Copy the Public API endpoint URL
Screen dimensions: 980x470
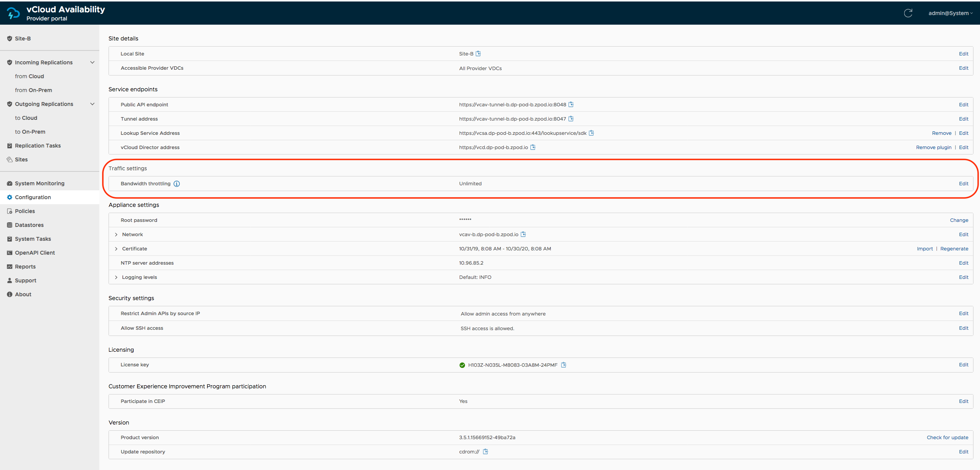click(571, 104)
